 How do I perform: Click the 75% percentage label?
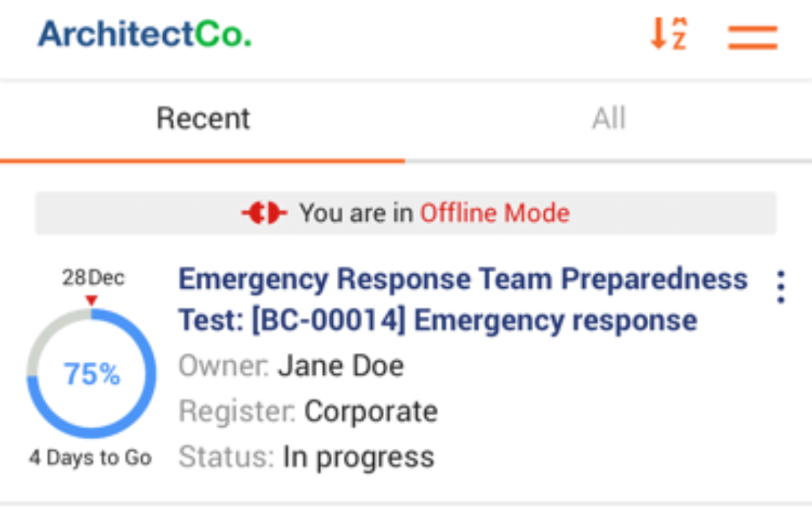[91, 374]
